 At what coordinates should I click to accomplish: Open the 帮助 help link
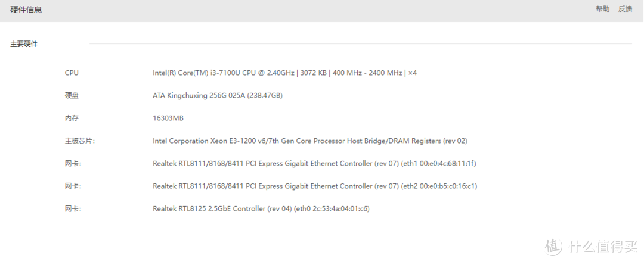602,9
